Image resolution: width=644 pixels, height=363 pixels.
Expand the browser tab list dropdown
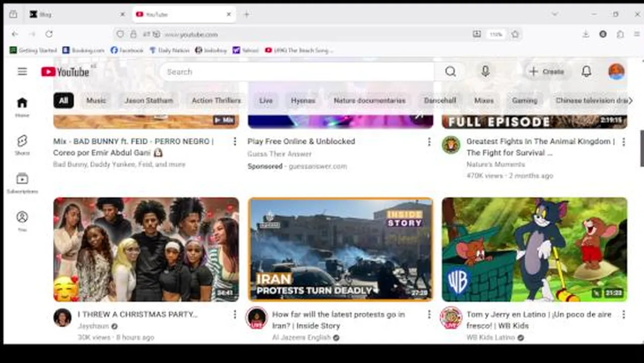click(555, 15)
